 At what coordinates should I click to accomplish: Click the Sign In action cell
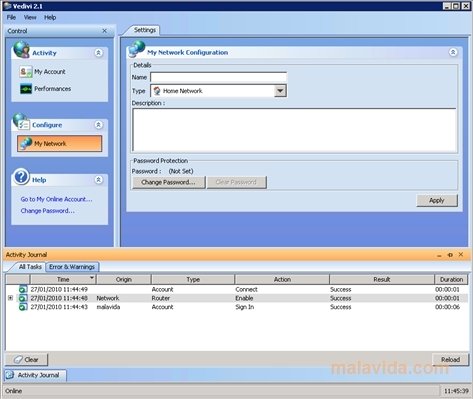pyautogui.click(x=245, y=307)
